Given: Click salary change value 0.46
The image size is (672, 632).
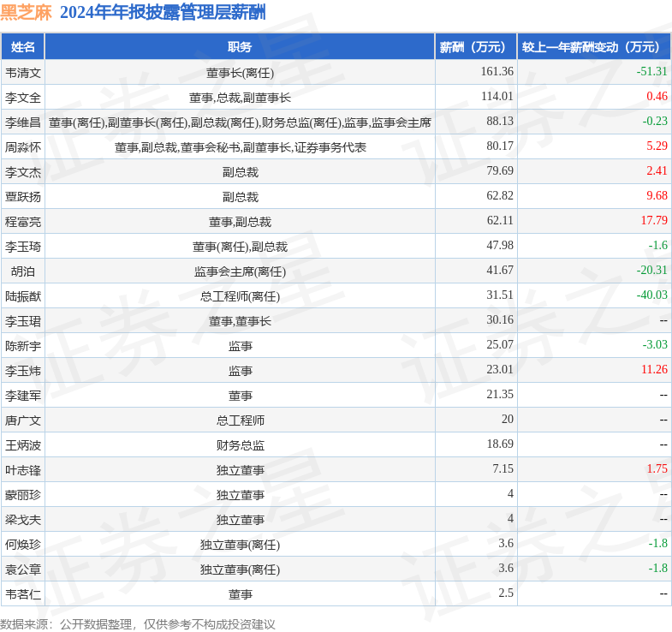Looking at the screenshot, I should click(657, 96).
